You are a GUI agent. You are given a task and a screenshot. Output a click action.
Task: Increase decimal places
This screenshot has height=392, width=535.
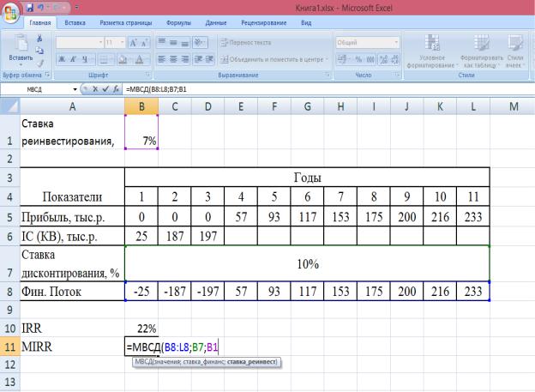pos(384,59)
